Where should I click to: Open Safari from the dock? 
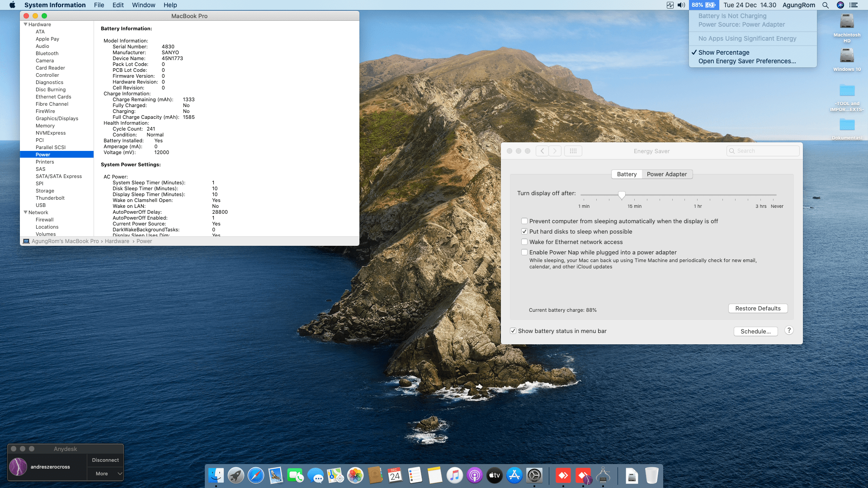click(255, 475)
